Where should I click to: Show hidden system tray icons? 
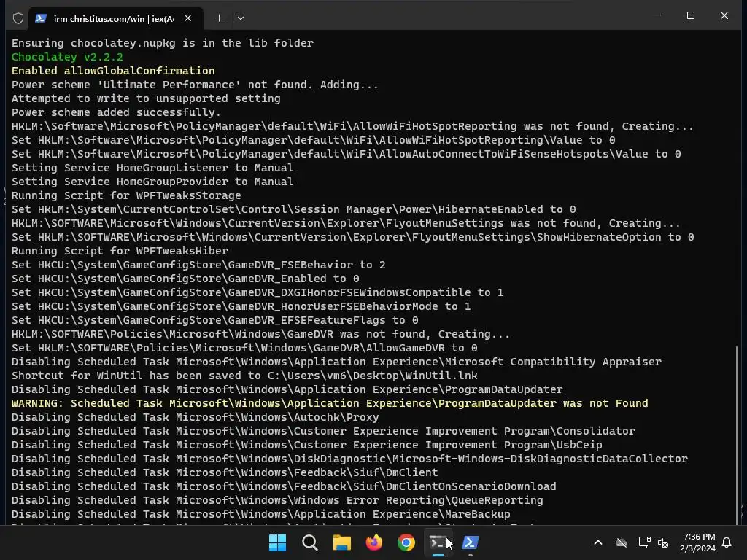(598, 542)
